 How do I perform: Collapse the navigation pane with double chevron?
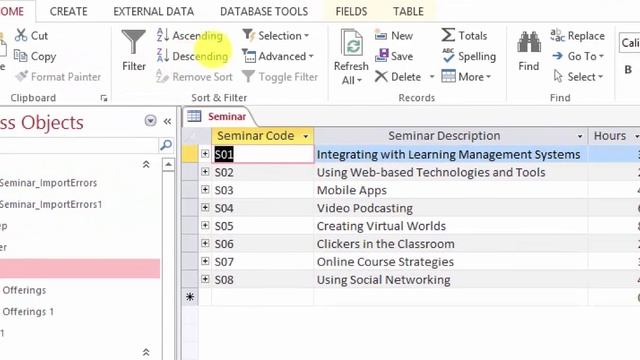point(167,121)
